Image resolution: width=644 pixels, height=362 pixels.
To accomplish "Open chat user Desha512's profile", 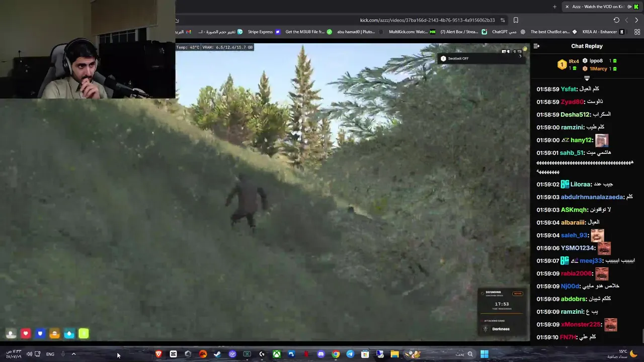I will coord(575,115).
